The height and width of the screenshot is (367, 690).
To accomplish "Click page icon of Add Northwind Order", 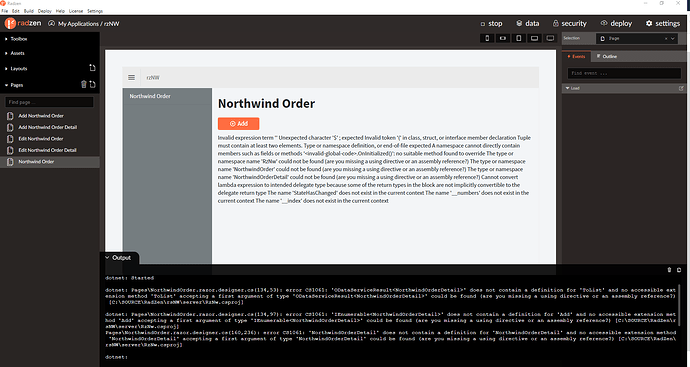I will tap(10, 116).
